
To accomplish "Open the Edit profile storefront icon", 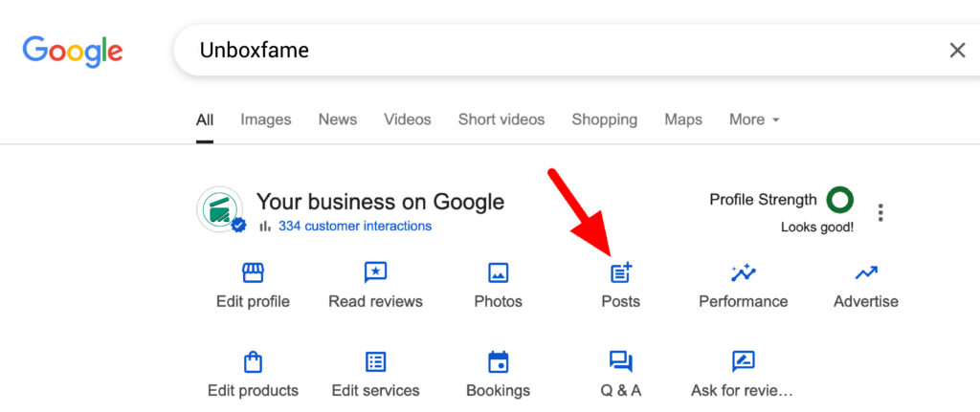I will 253,272.
